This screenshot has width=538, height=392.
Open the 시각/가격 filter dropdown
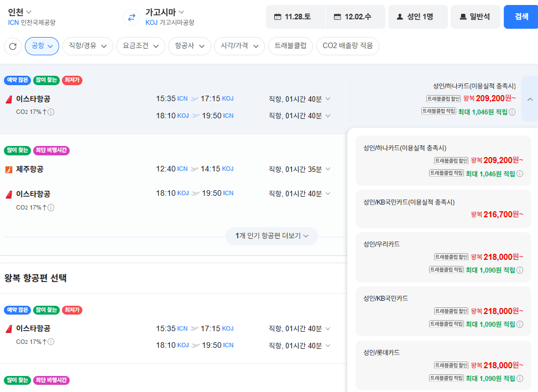[x=239, y=46]
